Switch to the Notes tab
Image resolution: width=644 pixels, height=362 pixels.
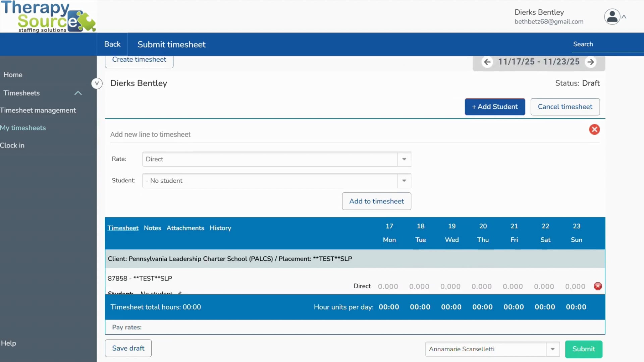[x=152, y=228]
